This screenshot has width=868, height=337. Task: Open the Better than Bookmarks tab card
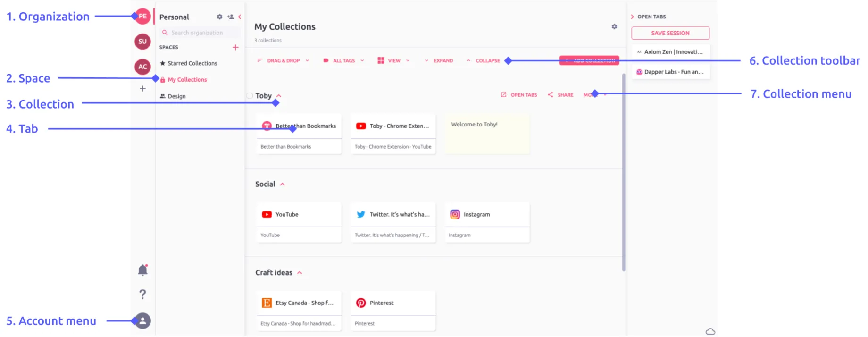pos(299,134)
